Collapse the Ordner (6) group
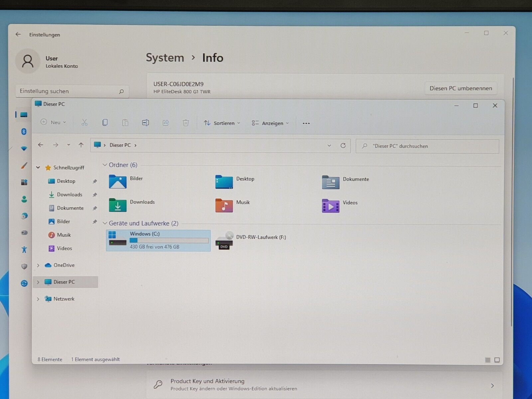532x399 pixels. 105,165
